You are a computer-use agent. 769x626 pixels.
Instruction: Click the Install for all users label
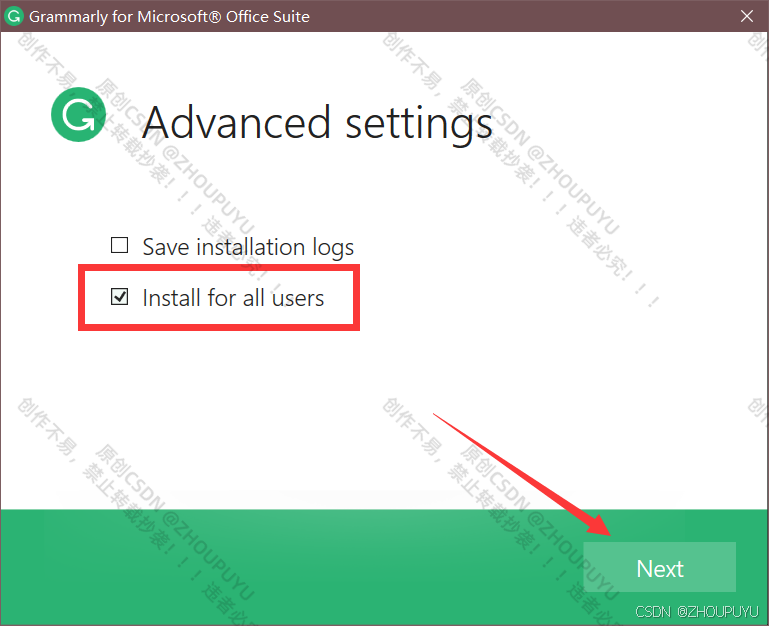click(x=233, y=298)
